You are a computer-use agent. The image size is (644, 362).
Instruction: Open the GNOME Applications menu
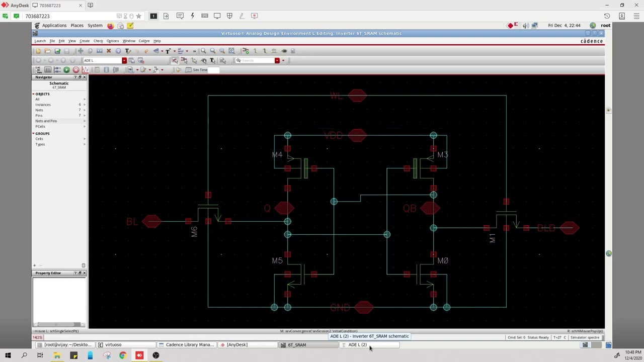(54, 26)
